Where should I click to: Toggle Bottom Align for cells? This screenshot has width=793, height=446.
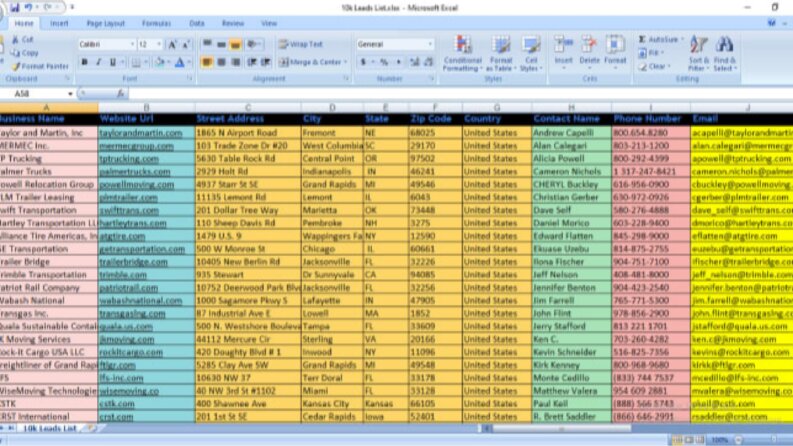point(235,44)
